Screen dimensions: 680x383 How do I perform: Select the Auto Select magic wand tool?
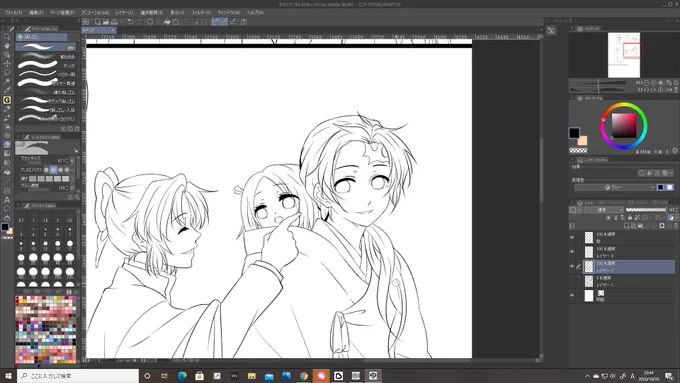(x=7, y=82)
